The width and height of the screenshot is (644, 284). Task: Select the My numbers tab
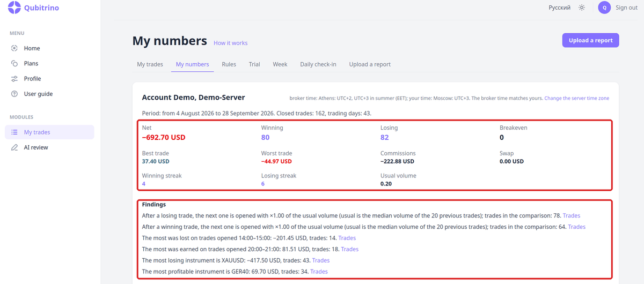point(192,64)
